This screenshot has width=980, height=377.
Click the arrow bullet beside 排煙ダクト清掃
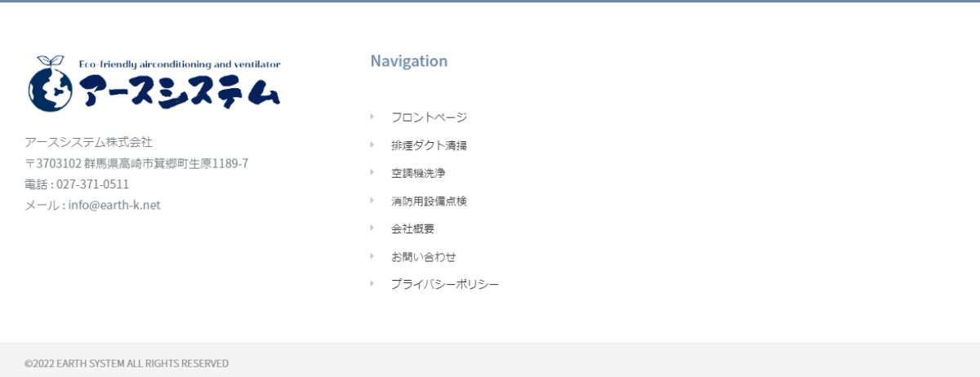click(372, 144)
